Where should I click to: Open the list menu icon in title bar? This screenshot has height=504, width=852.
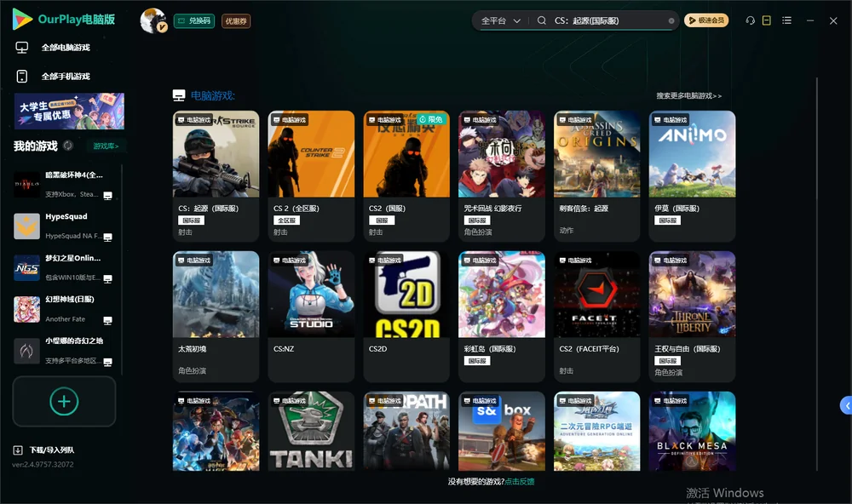pos(786,20)
